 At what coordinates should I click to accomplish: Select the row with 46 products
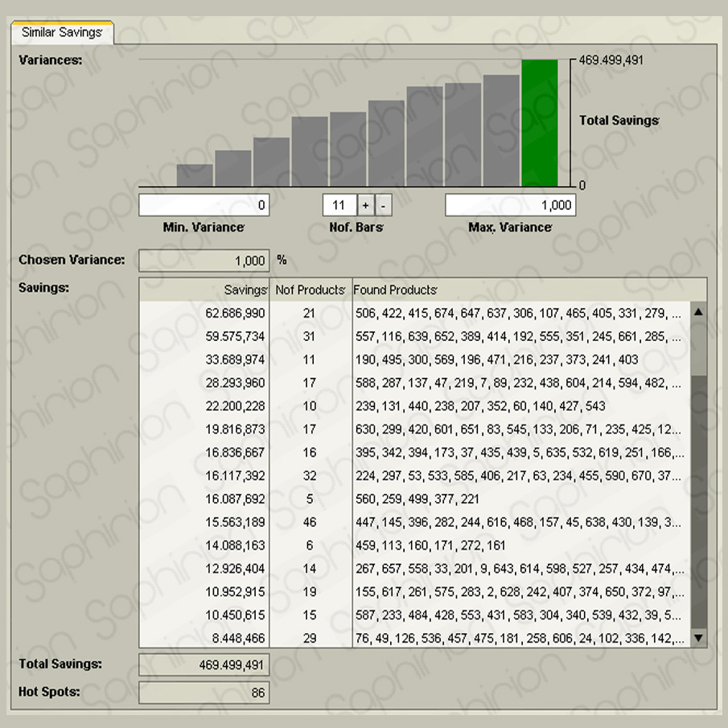pyautogui.click(x=410, y=523)
